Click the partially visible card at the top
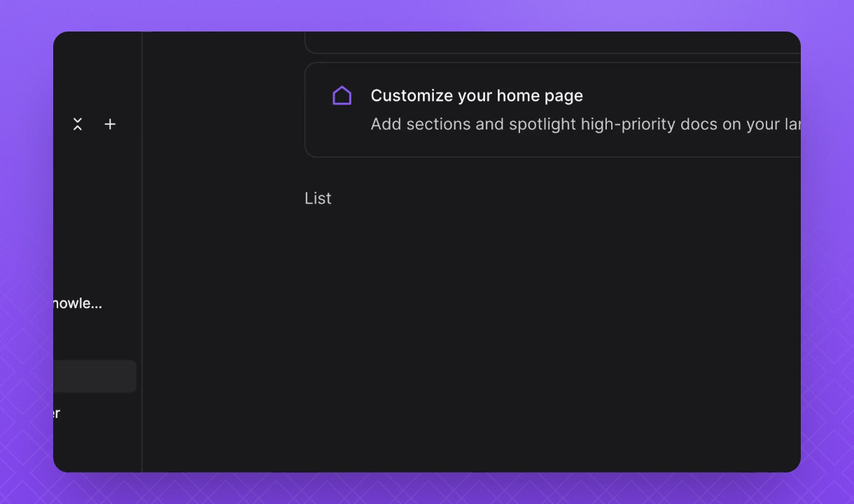 (x=552, y=43)
